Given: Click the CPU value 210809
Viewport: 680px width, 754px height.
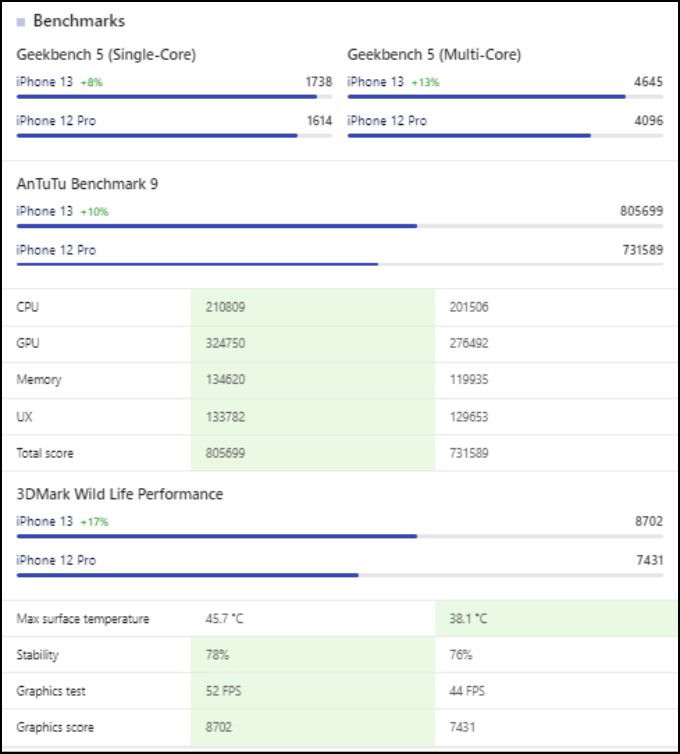Looking at the screenshot, I should click(x=225, y=307).
